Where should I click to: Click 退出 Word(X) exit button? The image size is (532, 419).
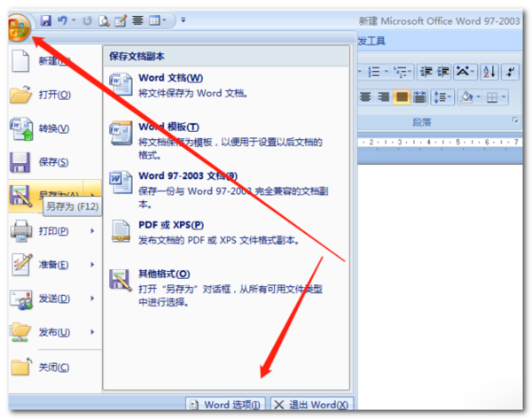311,404
